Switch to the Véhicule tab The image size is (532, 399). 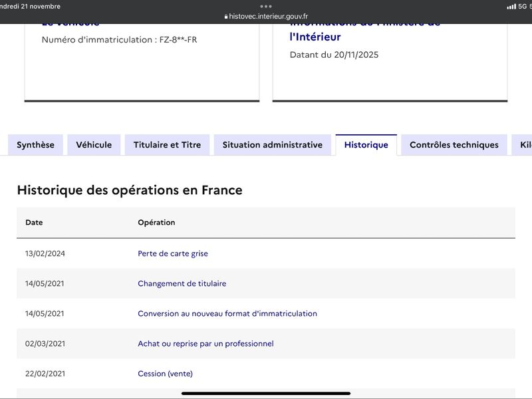94,145
